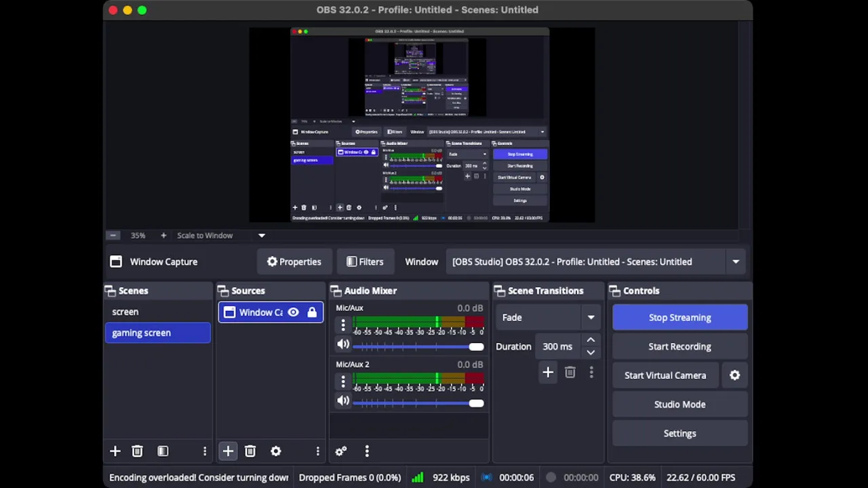
Task: Click the Sources dock panel icon
Action: click(222, 291)
